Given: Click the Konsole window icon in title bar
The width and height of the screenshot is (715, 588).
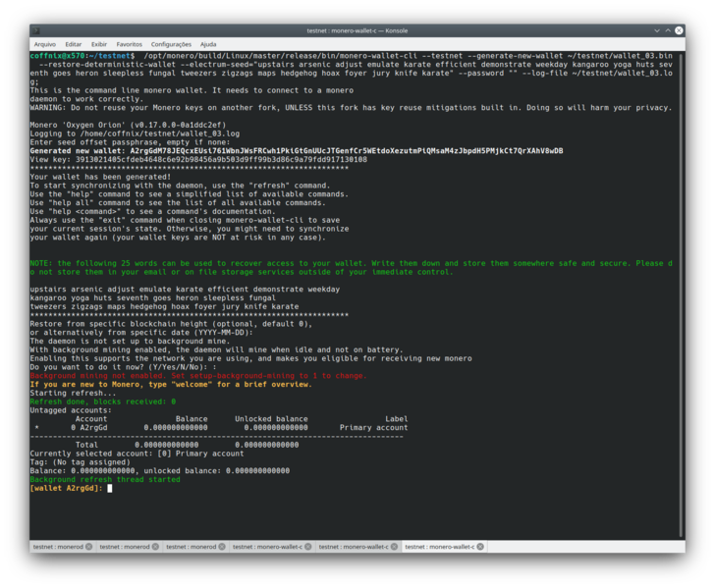Looking at the screenshot, I should 36,30.
